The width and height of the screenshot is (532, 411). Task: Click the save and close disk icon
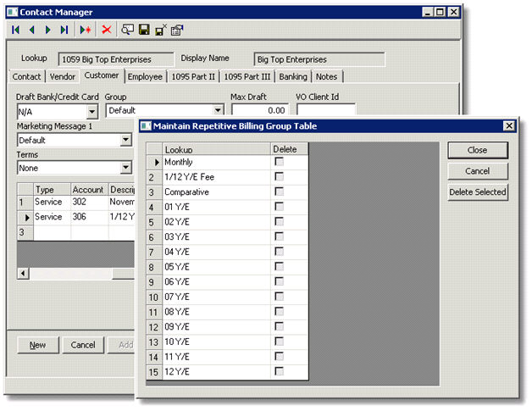160,30
